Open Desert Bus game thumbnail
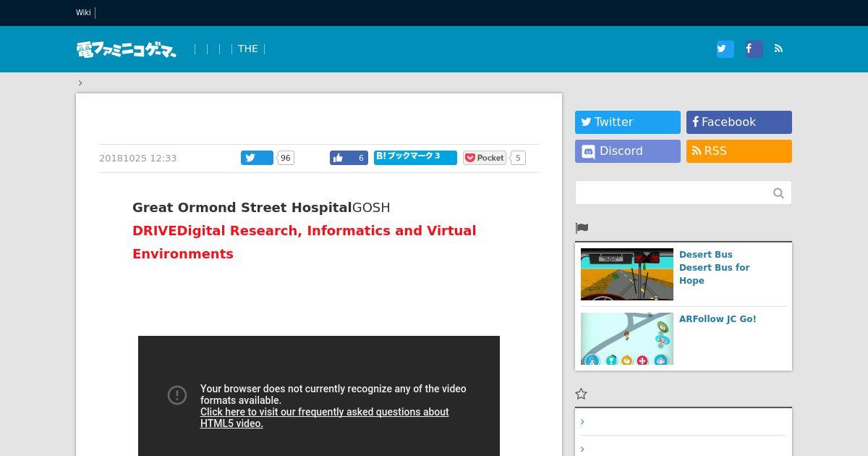This screenshot has width=868, height=456. 627,274
